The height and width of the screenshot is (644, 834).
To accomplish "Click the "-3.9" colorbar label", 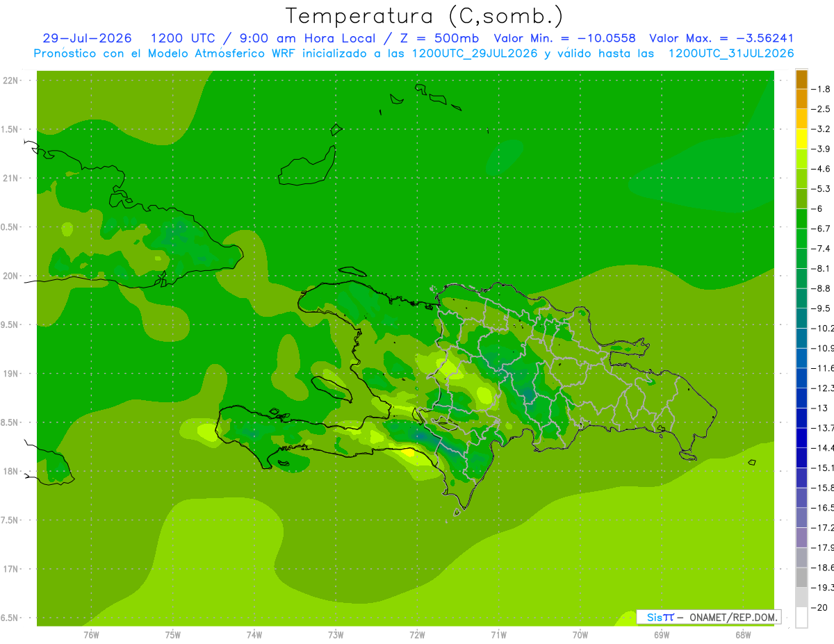I will click(820, 149).
